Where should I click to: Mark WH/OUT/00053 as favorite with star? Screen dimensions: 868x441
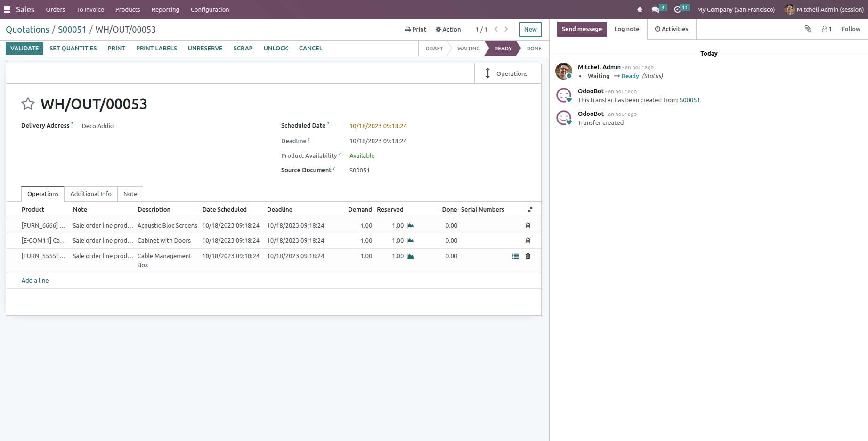(28, 104)
